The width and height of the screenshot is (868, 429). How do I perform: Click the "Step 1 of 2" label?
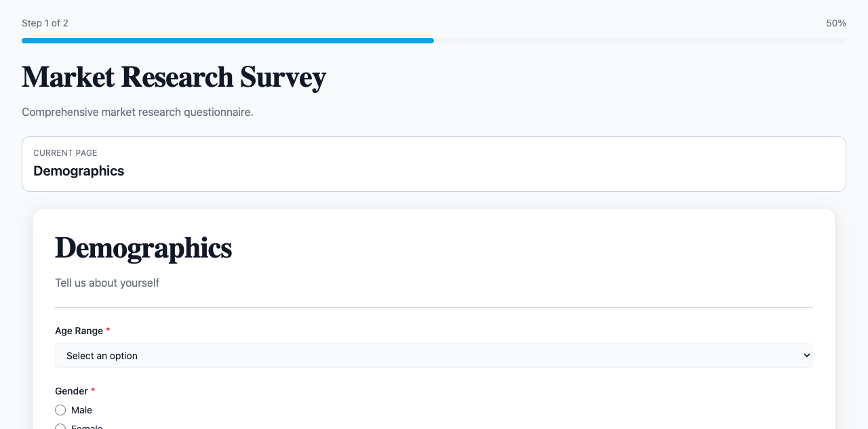(x=45, y=22)
